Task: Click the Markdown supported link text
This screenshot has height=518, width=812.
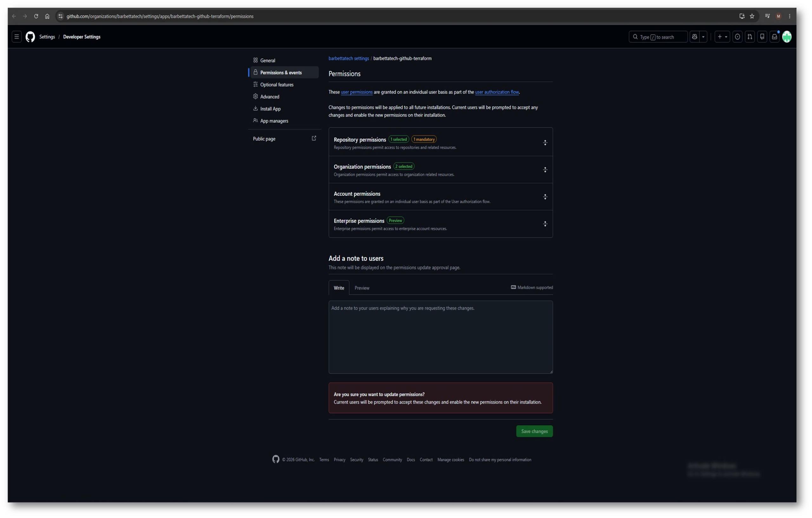Action: pyautogui.click(x=535, y=288)
